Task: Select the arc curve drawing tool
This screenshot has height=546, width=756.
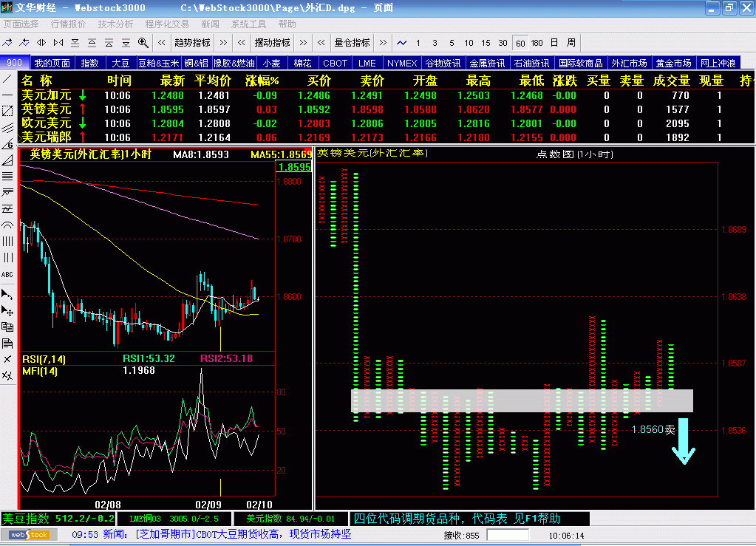Action: (x=7, y=225)
